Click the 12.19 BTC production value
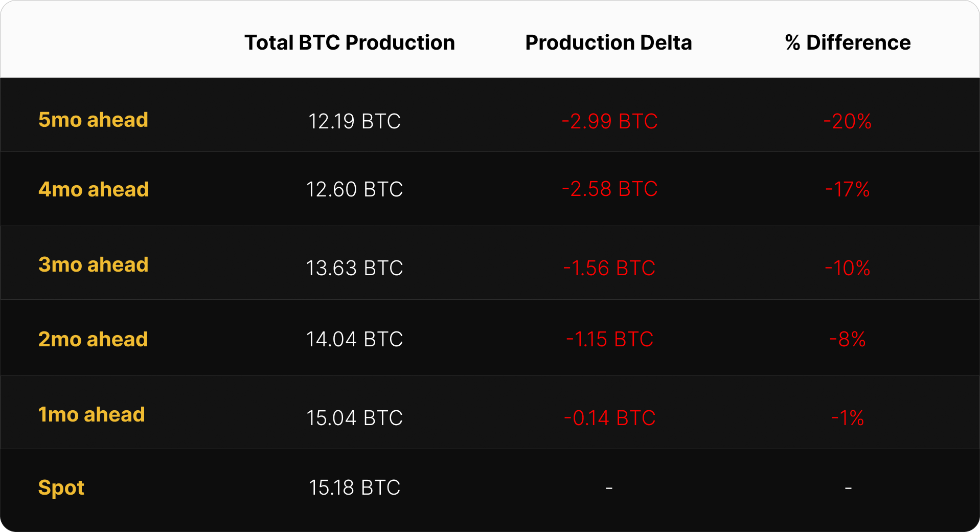Viewport: 980px width, 532px height. tap(354, 121)
